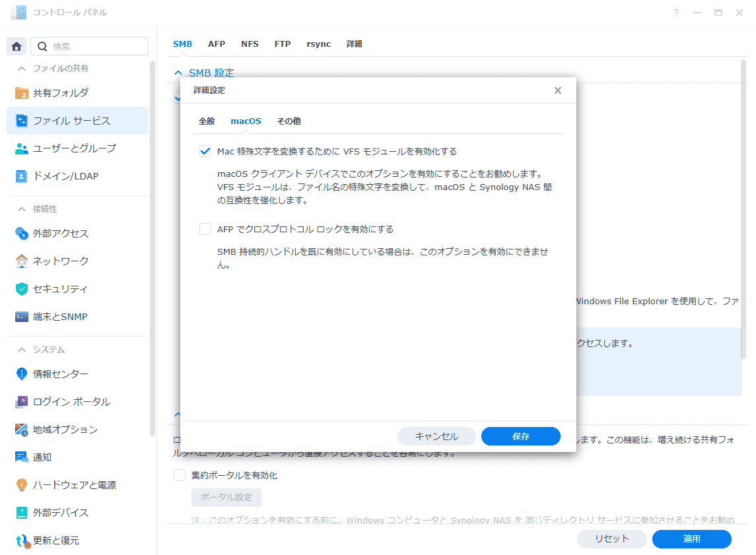Open Login Portal (ログイン ポータル) icon
The image size is (756, 555).
tap(21, 402)
